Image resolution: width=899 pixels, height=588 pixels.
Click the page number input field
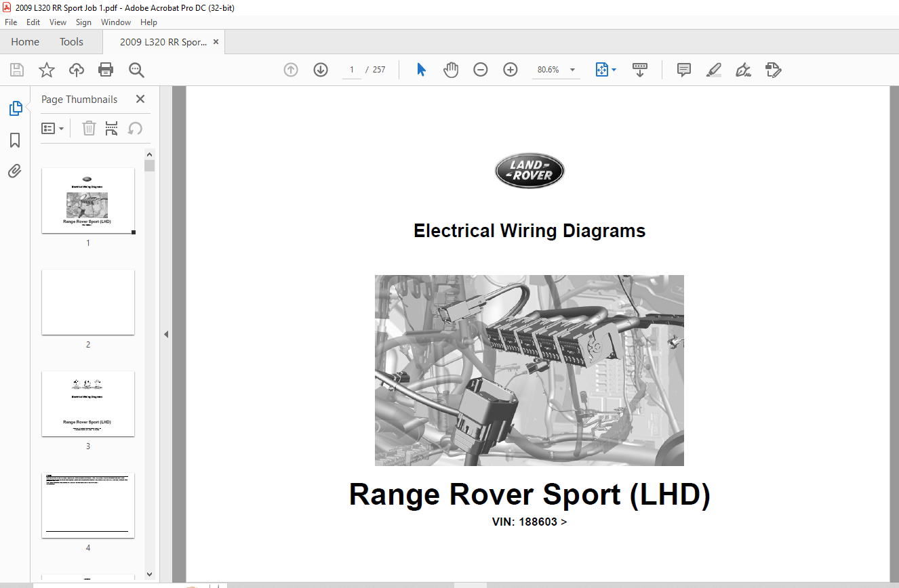pos(352,70)
